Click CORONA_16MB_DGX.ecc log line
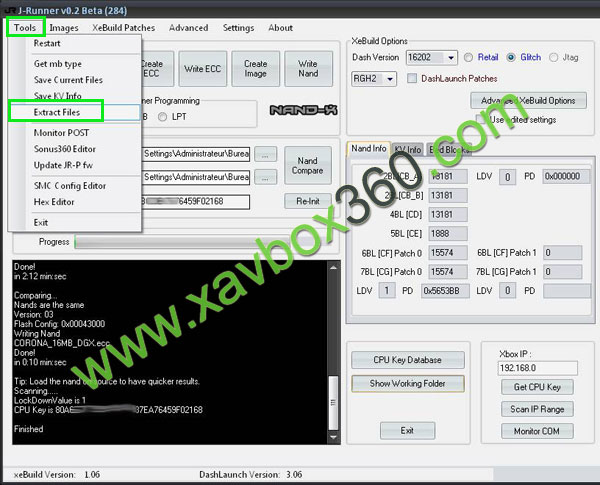The height and width of the screenshot is (485, 600). pos(62,343)
